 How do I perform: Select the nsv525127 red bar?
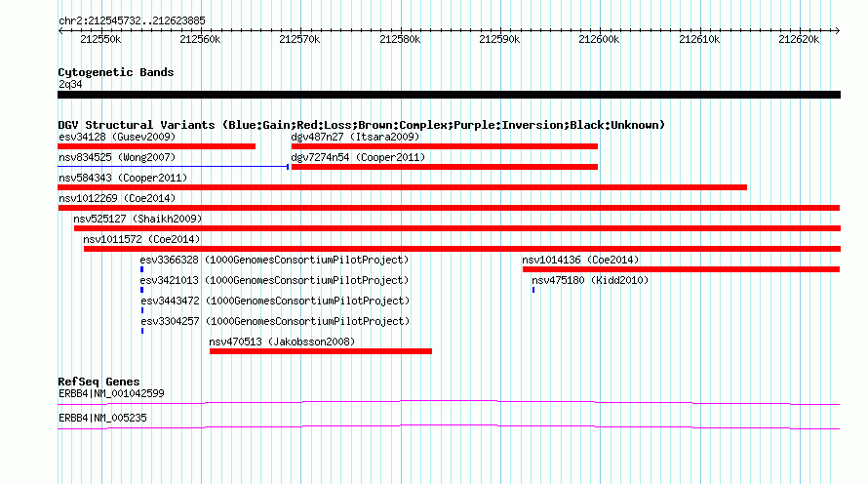pyautogui.click(x=457, y=228)
